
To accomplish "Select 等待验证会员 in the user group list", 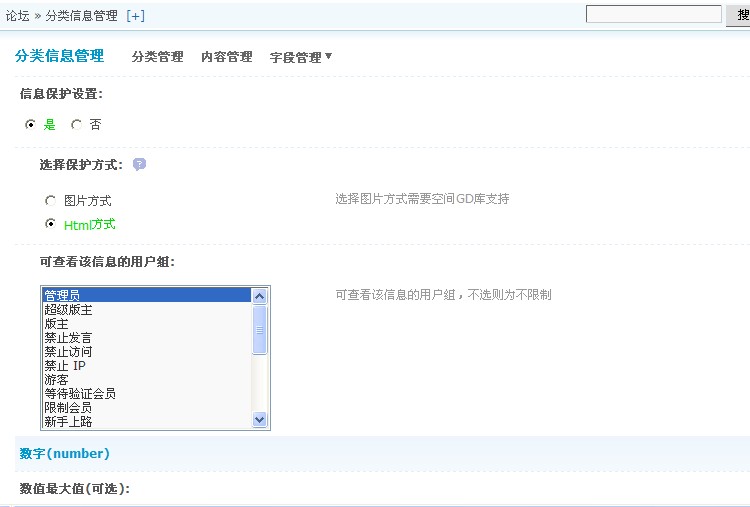I will pos(147,394).
